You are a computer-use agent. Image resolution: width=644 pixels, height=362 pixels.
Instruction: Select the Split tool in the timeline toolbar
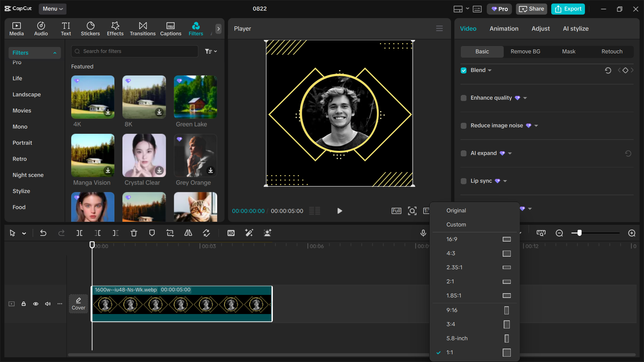coord(79,233)
